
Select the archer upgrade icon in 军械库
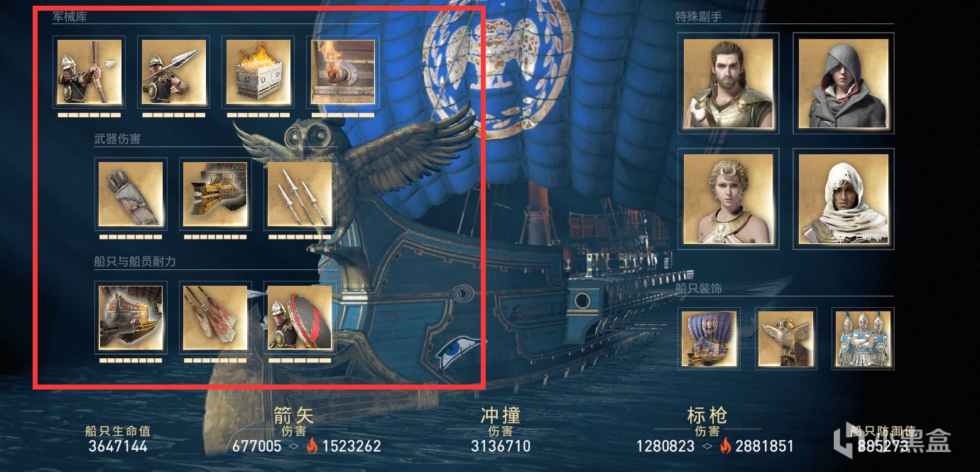coord(89,73)
